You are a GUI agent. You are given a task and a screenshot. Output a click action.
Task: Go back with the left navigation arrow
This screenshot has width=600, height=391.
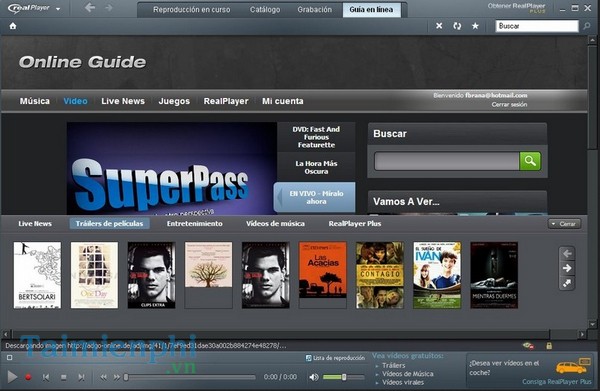click(x=90, y=7)
